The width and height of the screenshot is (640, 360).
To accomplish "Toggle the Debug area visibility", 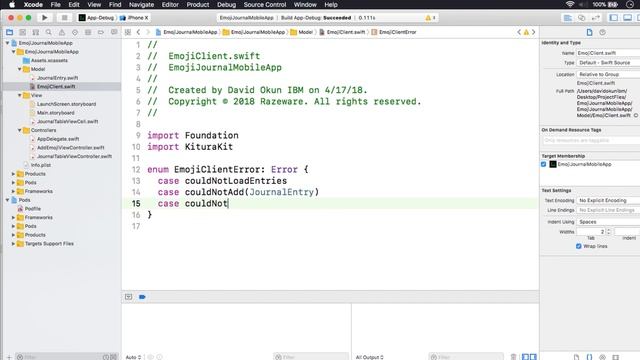I will pyautogui.click(x=627, y=18).
